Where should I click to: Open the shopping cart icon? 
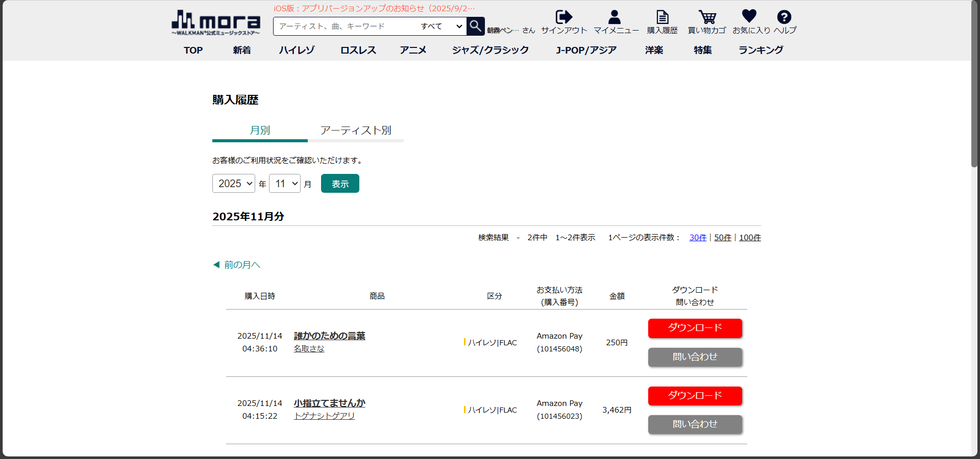tap(707, 17)
